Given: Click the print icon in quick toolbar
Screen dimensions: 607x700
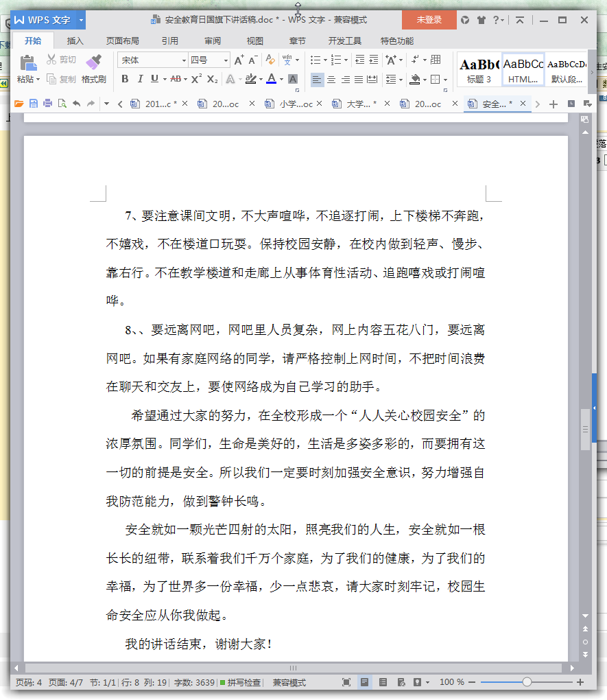Looking at the screenshot, I should point(48,104).
